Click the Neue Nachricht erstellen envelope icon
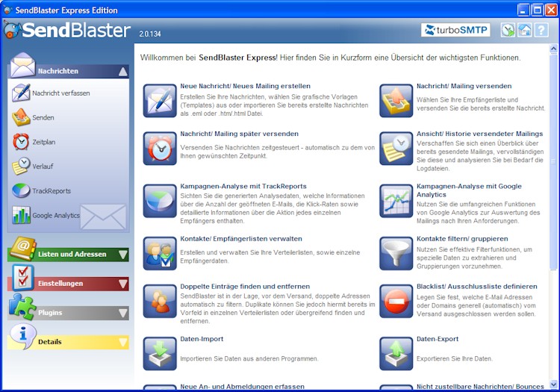The width and height of the screenshot is (560, 392). pos(160,101)
